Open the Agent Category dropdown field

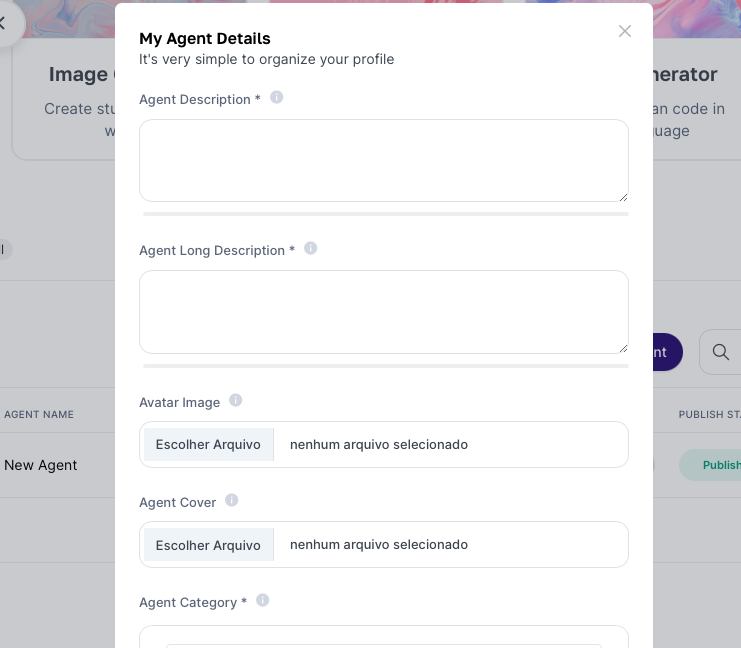(x=384, y=637)
